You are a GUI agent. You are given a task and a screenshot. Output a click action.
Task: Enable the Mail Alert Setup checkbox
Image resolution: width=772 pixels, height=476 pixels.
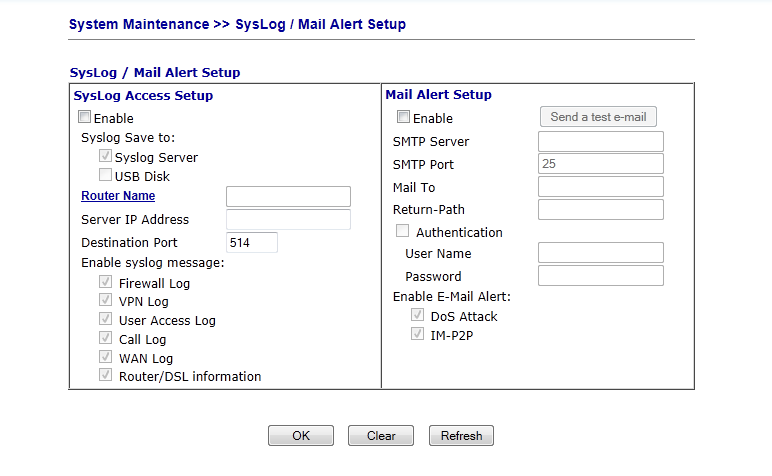pos(404,118)
